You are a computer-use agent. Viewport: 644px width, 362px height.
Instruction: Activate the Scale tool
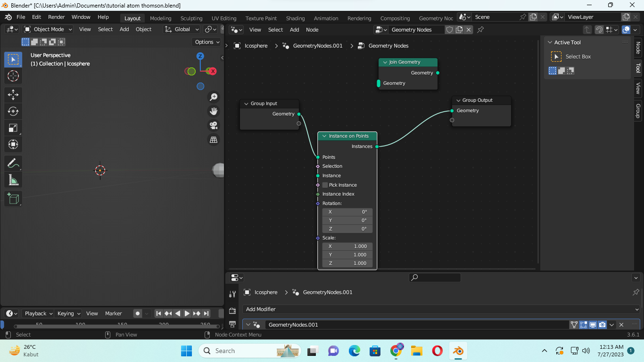point(13,128)
